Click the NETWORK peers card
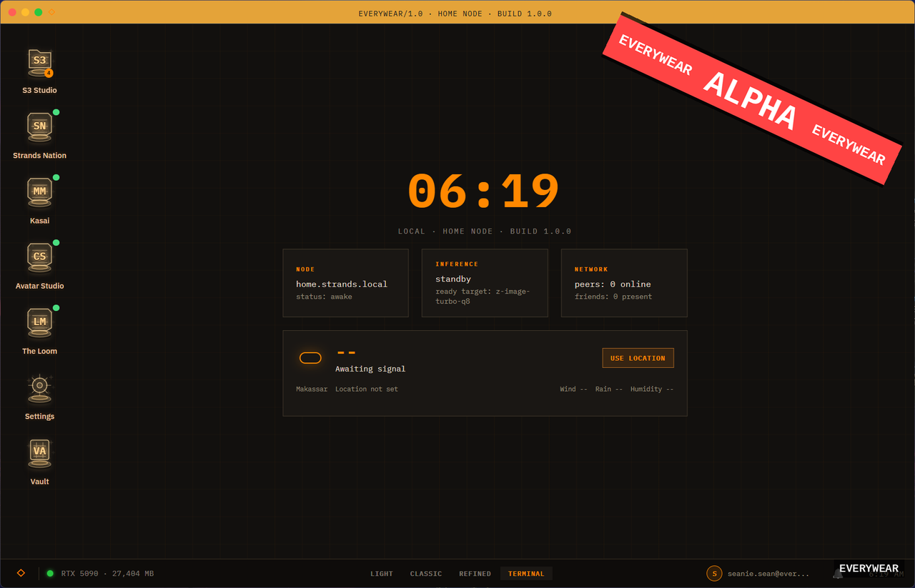 (624, 283)
